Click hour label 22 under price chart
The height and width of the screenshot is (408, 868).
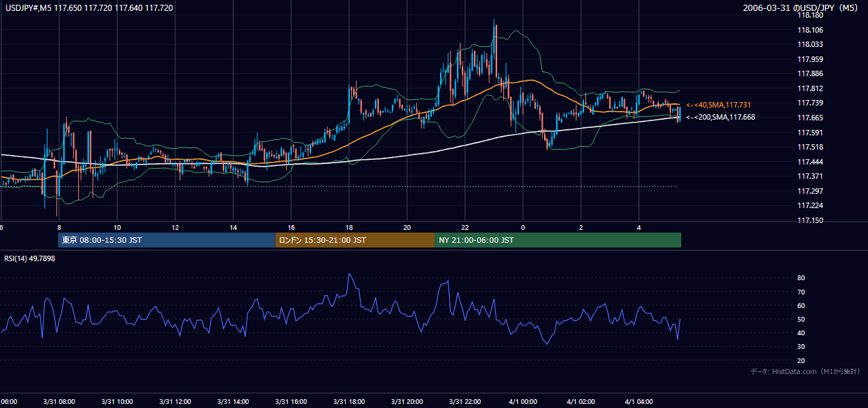click(465, 227)
